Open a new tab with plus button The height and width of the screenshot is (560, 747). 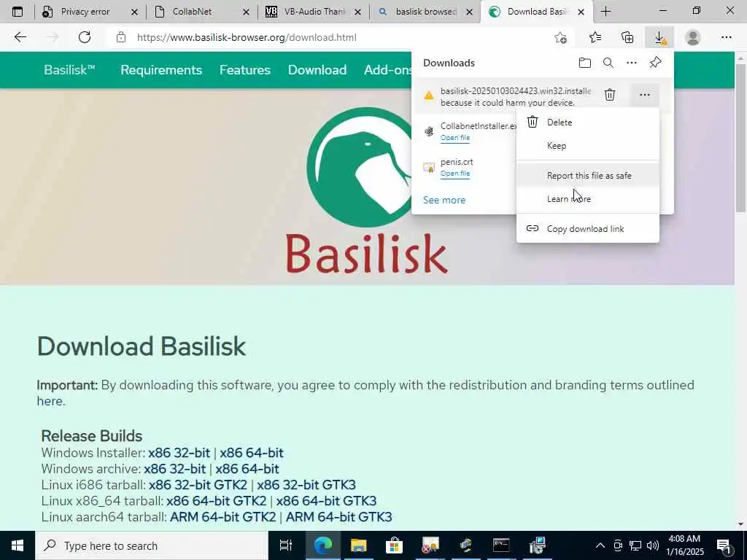(x=605, y=12)
